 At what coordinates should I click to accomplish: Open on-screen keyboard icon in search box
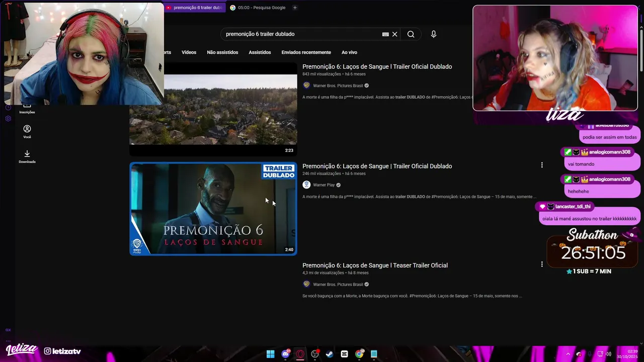click(x=385, y=34)
